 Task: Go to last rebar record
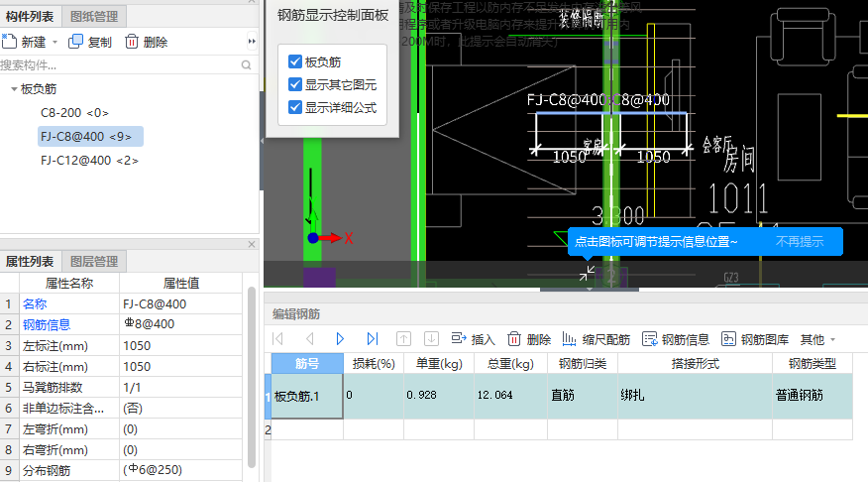(372, 338)
